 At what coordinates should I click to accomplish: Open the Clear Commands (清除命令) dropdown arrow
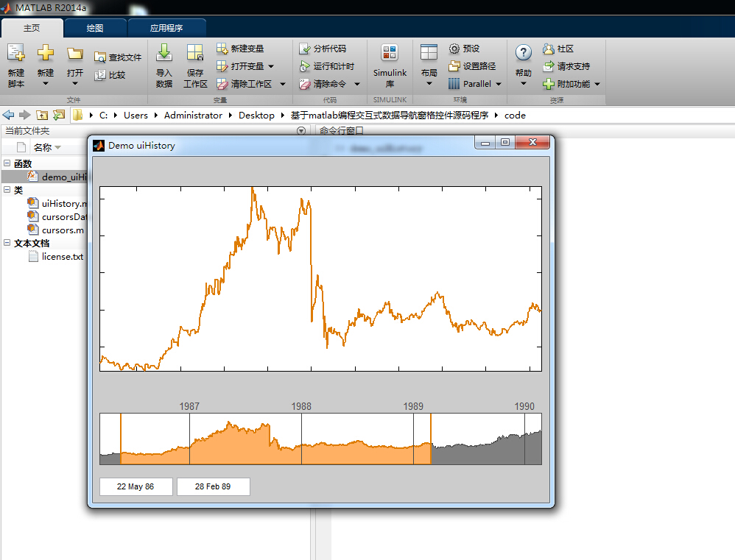tap(357, 85)
